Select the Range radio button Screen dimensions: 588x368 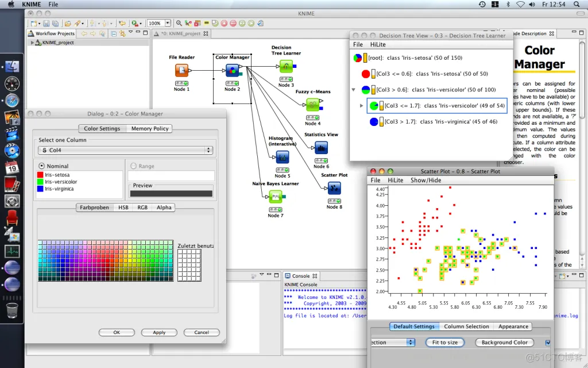click(x=133, y=166)
